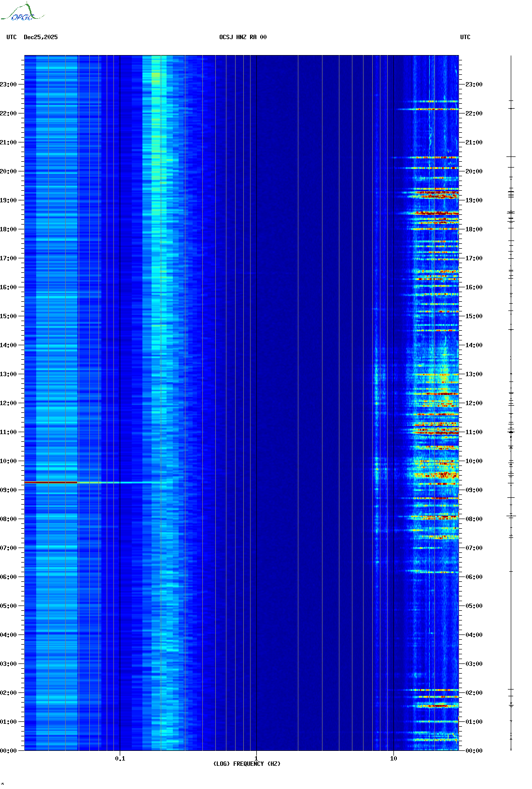Click the 06:00 label on left axis
The height and width of the screenshot is (789, 532).
point(8,577)
